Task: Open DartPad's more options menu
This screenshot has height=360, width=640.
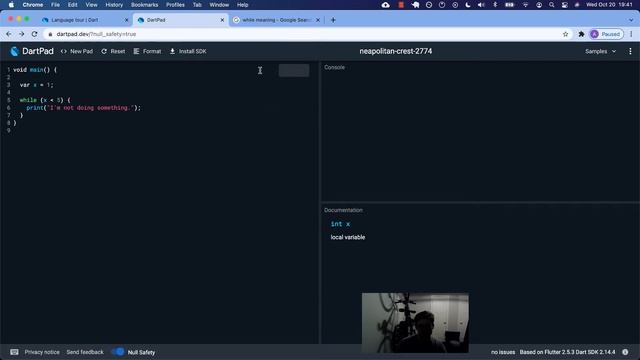Action: pyautogui.click(x=630, y=51)
